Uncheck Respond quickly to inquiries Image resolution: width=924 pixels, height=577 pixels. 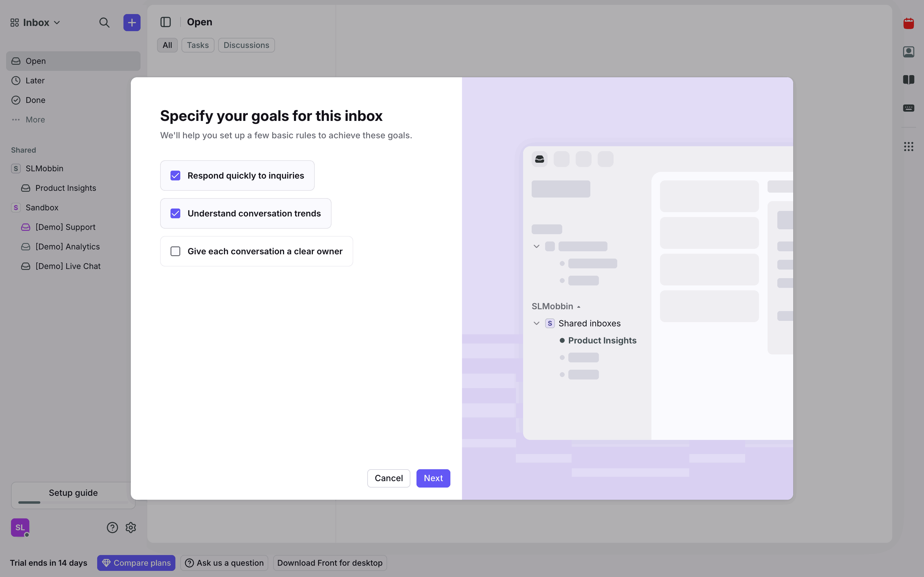175,176
